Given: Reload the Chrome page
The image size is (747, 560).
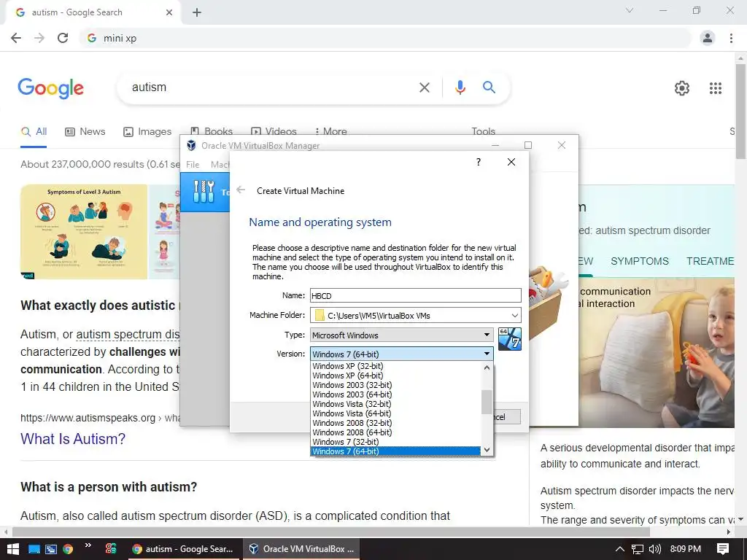Looking at the screenshot, I should pyautogui.click(x=63, y=38).
